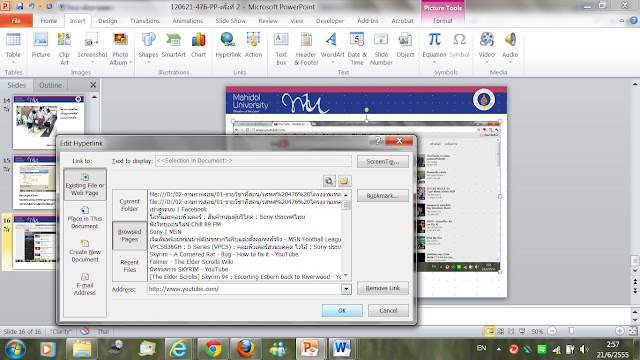640x360 pixels.
Task: Select 'Falmer - The Elder Scrolls Wiki' entry
Action: pos(191,262)
